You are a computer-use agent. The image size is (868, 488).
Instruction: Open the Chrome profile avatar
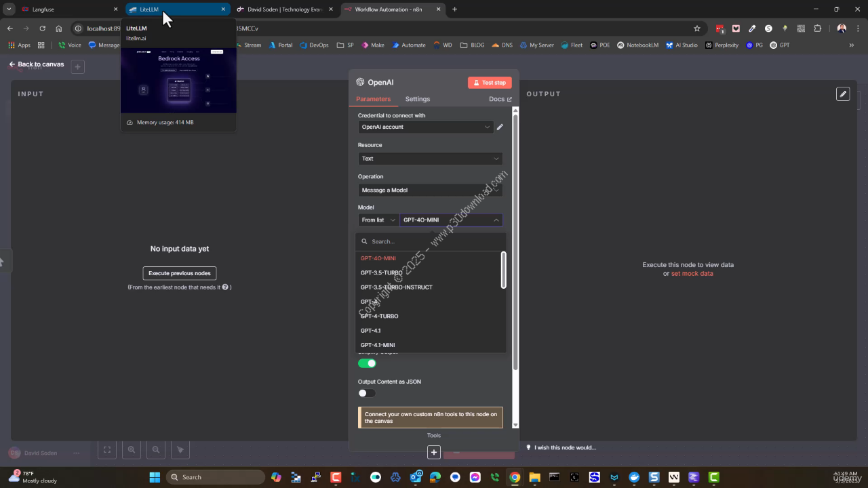tap(842, 28)
